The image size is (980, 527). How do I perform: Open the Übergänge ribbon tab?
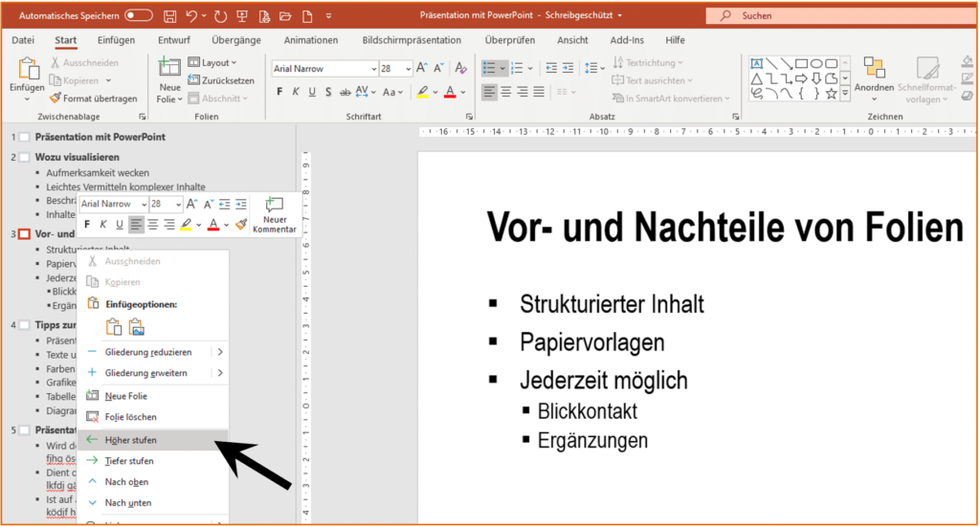pyautogui.click(x=236, y=40)
